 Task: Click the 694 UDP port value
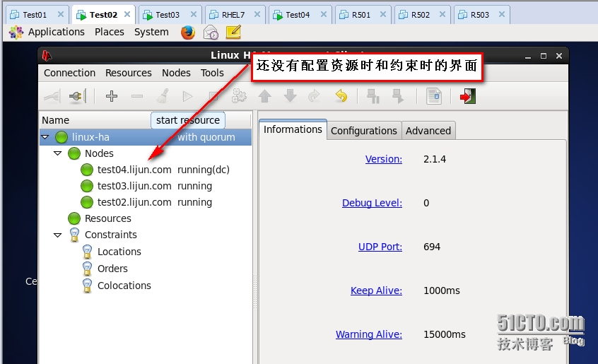tap(432, 247)
